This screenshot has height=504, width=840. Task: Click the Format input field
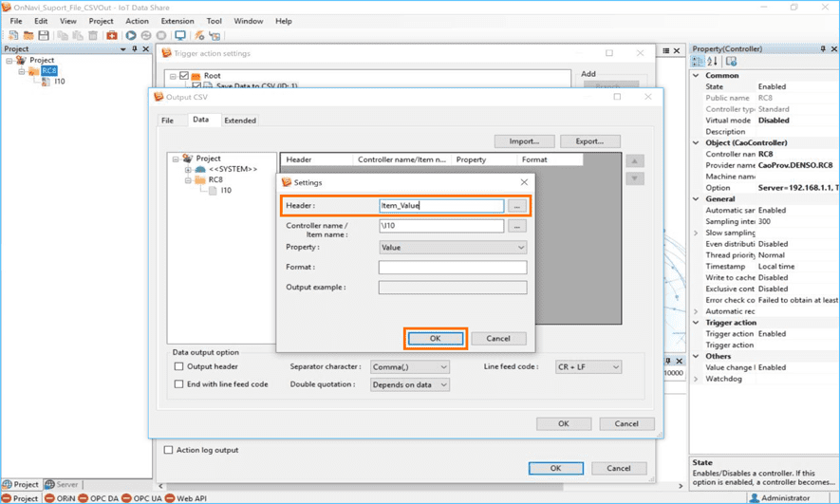click(x=453, y=268)
